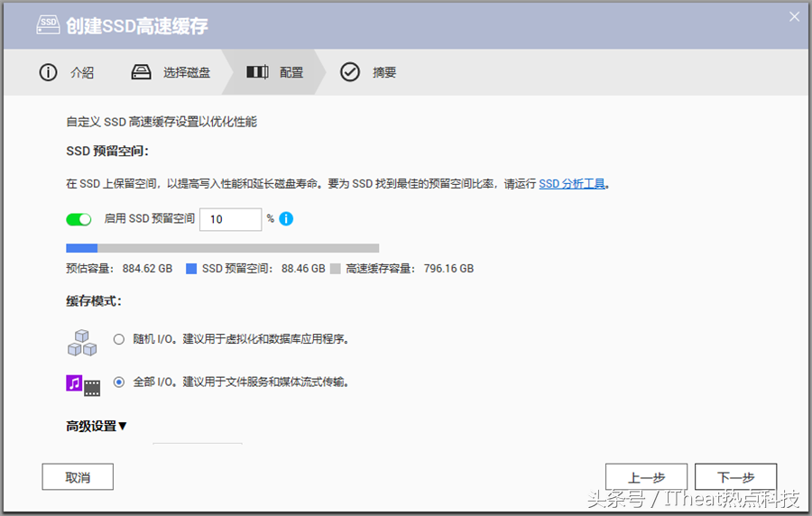Click the configuration bars icon beside 配置
This screenshot has width=812, height=516.
coord(257,72)
